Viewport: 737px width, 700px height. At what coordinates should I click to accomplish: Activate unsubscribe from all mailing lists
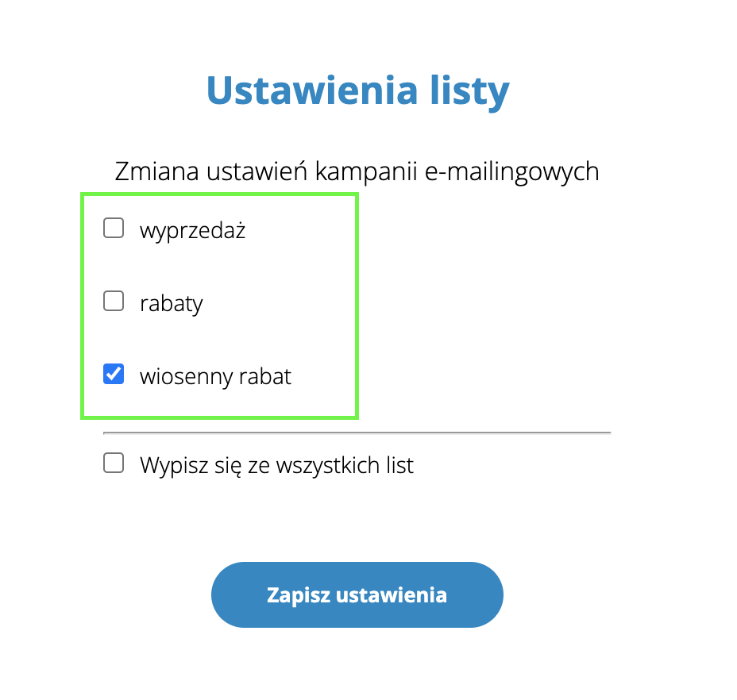(x=114, y=463)
